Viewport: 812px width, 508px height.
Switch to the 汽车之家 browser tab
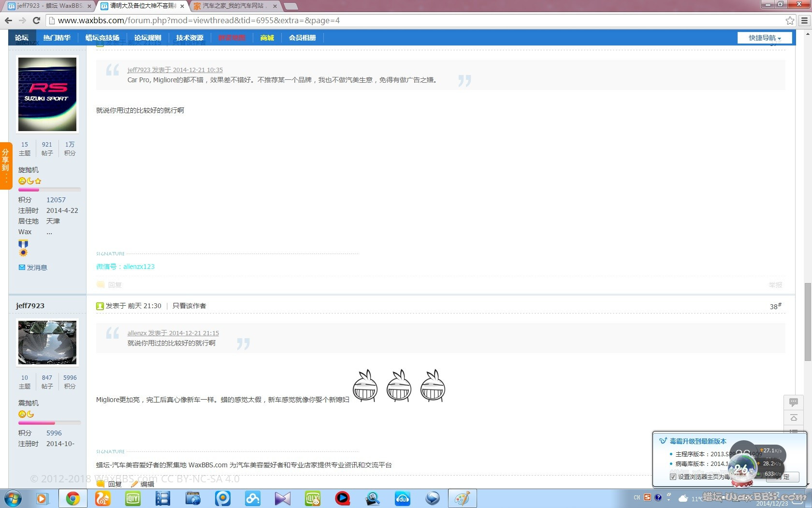tap(234, 6)
